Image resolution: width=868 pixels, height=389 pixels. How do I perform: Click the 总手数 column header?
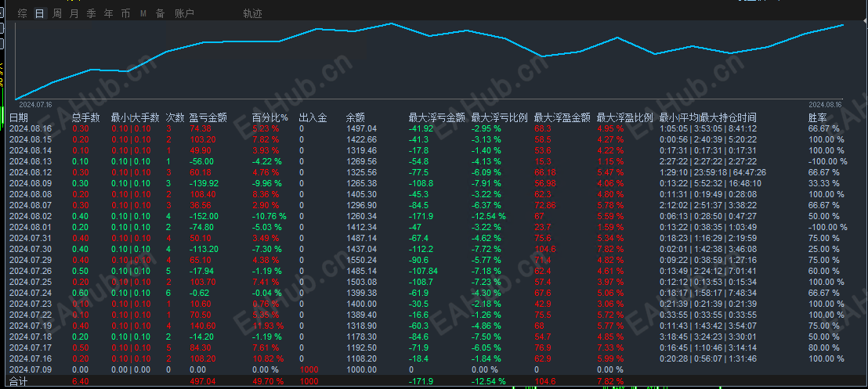click(86, 118)
